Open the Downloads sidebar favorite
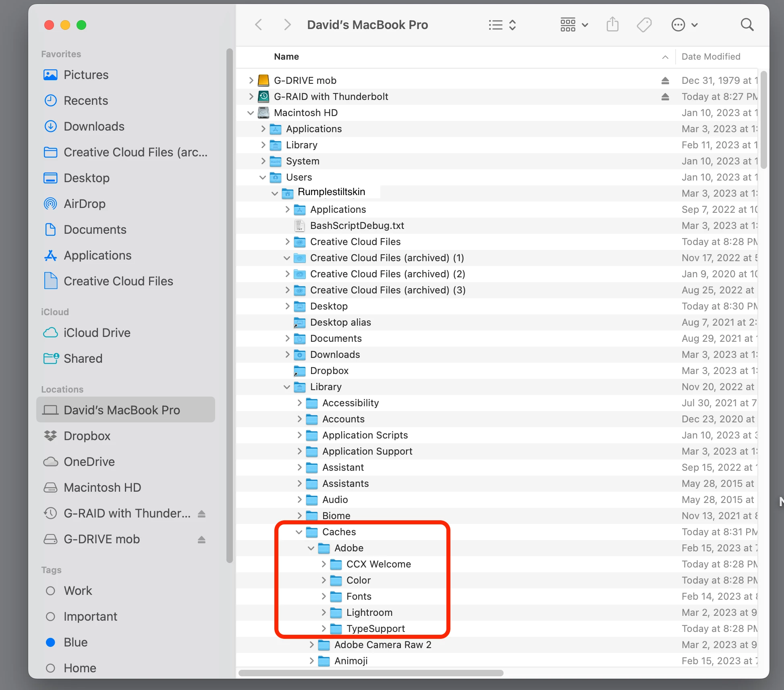Image resolution: width=784 pixels, height=690 pixels. click(94, 127)
